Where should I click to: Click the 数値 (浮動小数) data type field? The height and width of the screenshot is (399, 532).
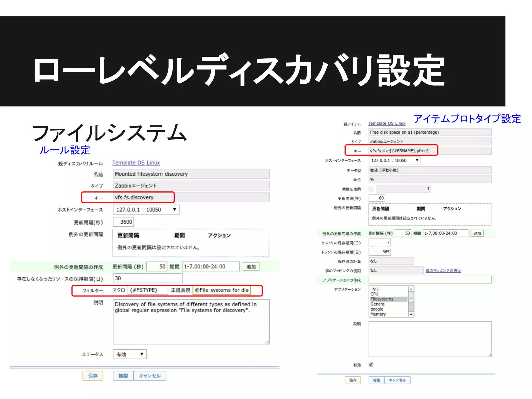(430, 170)
